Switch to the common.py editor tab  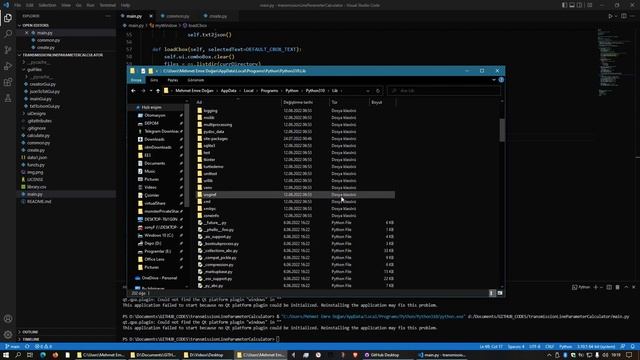[x=178, y=16]
